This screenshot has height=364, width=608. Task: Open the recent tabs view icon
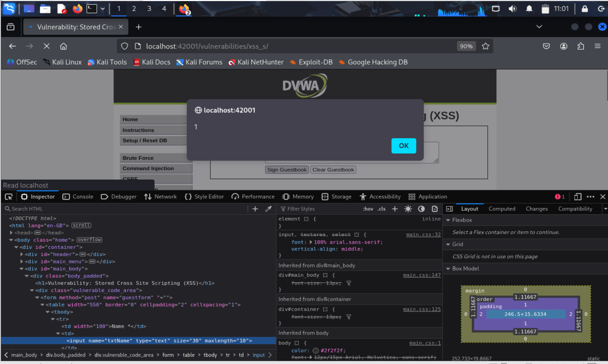[x=11, y=27]
